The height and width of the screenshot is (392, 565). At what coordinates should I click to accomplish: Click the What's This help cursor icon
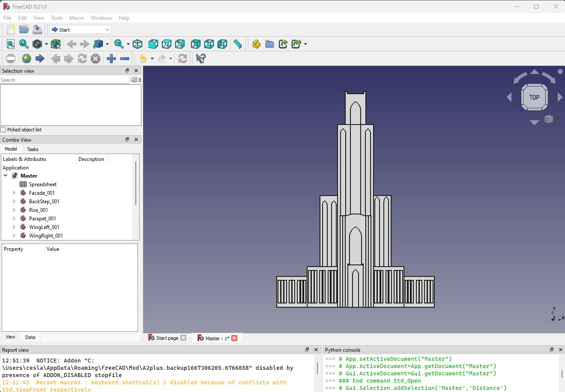coord(200,59)
